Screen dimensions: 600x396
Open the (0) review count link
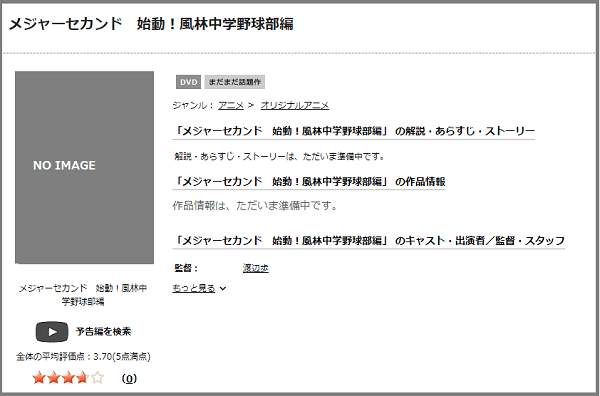point(129,378)
